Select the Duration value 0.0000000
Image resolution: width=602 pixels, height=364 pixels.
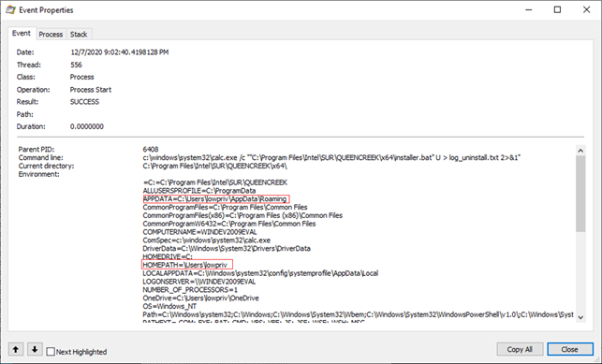(87, 126)
